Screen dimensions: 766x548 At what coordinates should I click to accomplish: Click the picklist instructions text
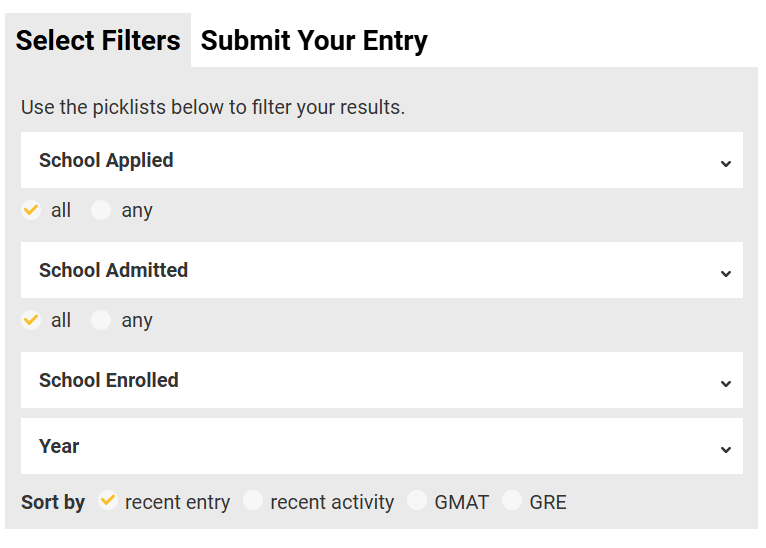[213, 107]
